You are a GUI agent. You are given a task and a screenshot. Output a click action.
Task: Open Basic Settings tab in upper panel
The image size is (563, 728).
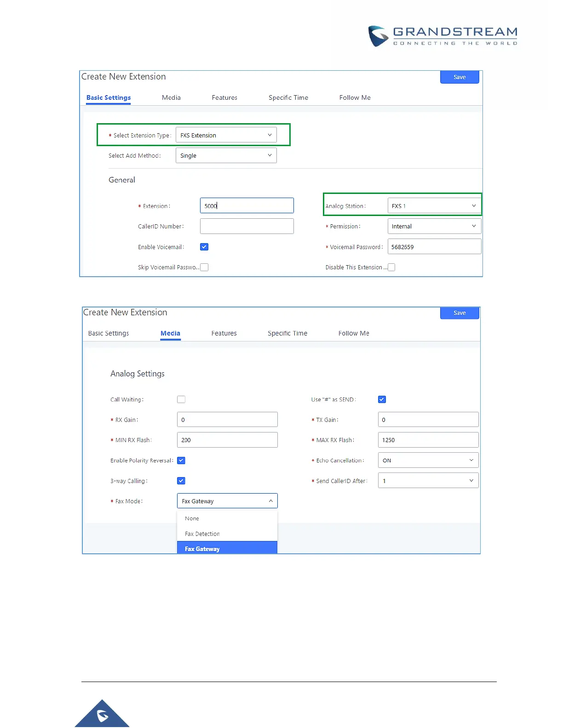pyautogui.click(x=109, y=97)
